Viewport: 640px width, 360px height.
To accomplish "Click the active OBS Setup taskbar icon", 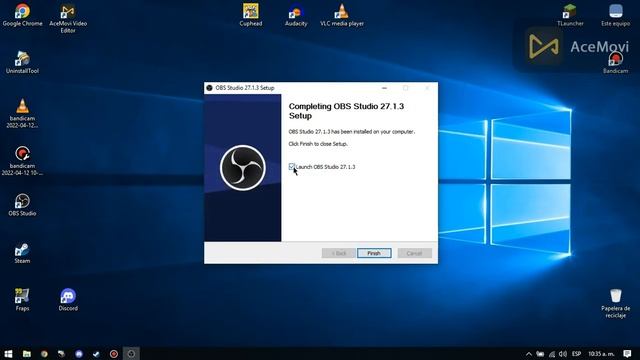I will (x=131, y=353).
